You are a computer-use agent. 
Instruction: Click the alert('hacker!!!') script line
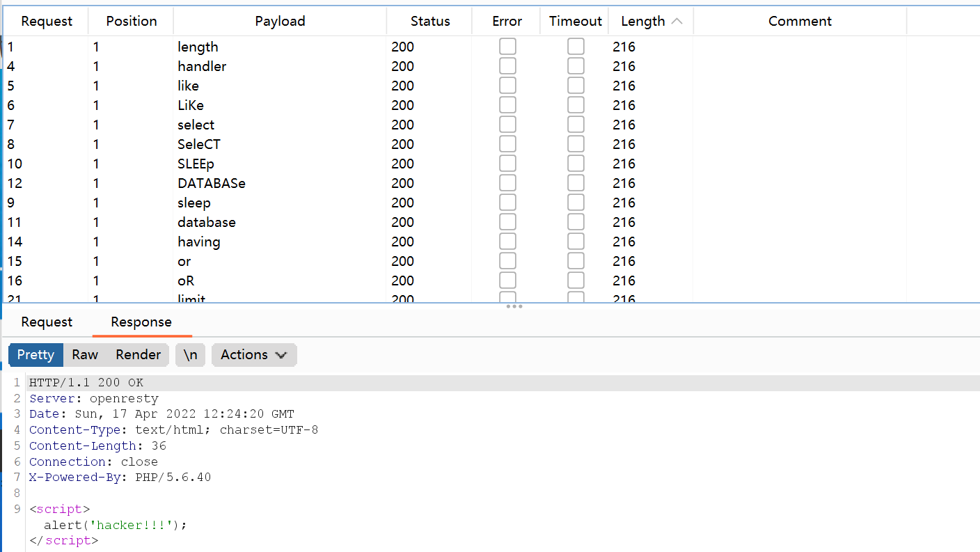pos(116,525)
